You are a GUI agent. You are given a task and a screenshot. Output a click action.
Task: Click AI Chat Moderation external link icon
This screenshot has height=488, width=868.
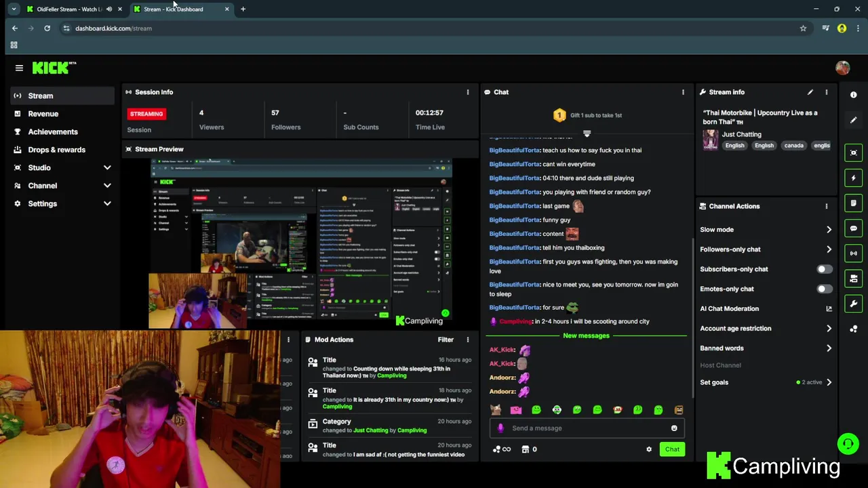(829, 309)
